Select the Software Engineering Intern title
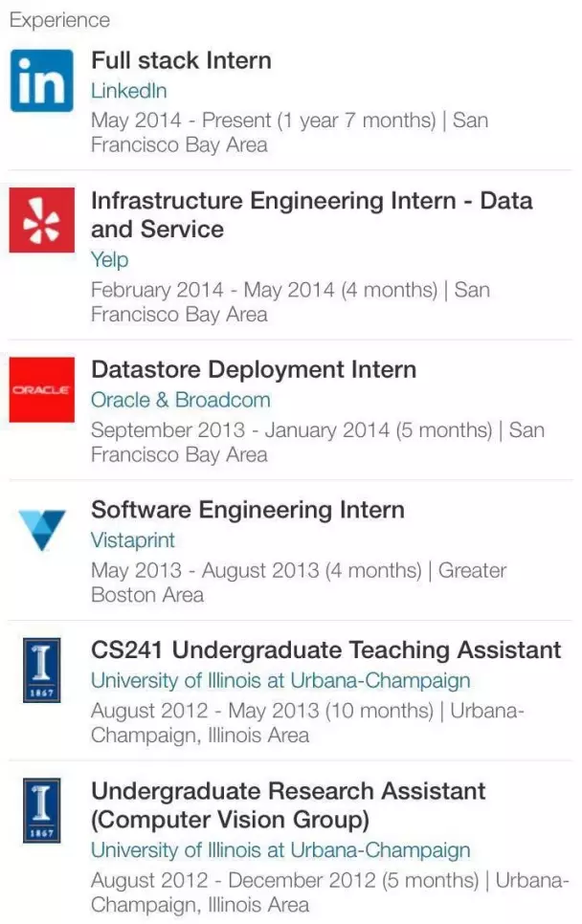 pos(248,511)
